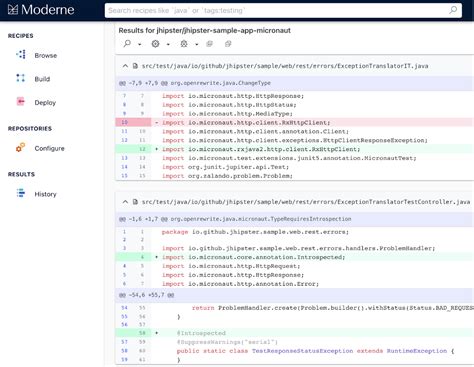Click the search magnifier at search bar end
474x367 pixels.
pos(453,10)
